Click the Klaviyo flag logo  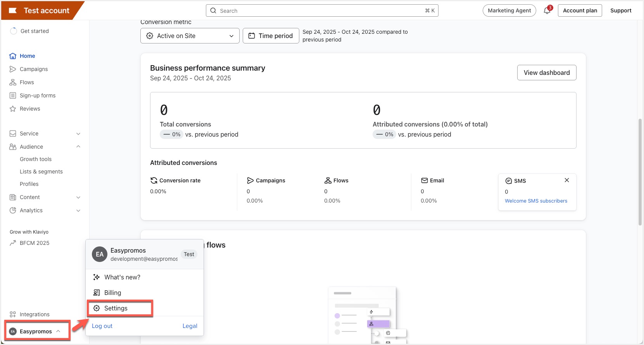[x=13, y=10]
